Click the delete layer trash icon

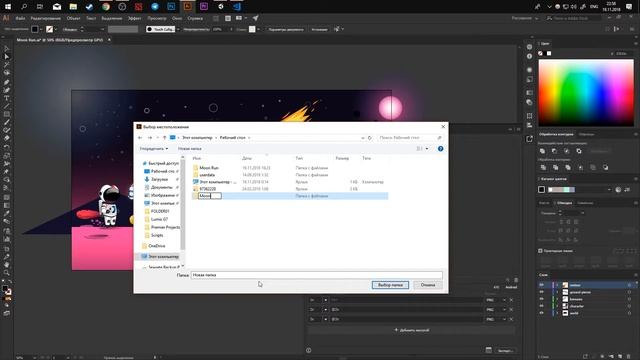629,356
